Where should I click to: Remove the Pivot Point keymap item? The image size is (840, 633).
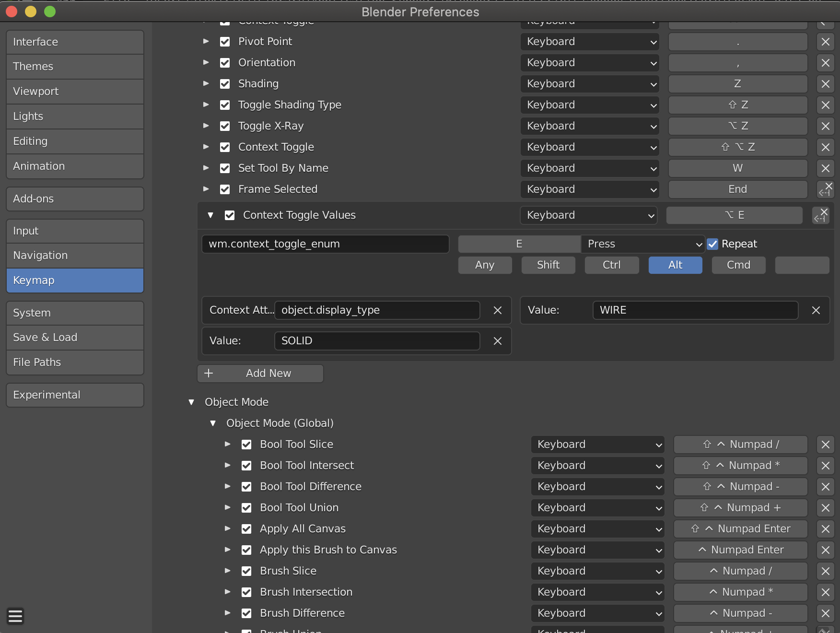pyautogui.click(x=825, y=42)
